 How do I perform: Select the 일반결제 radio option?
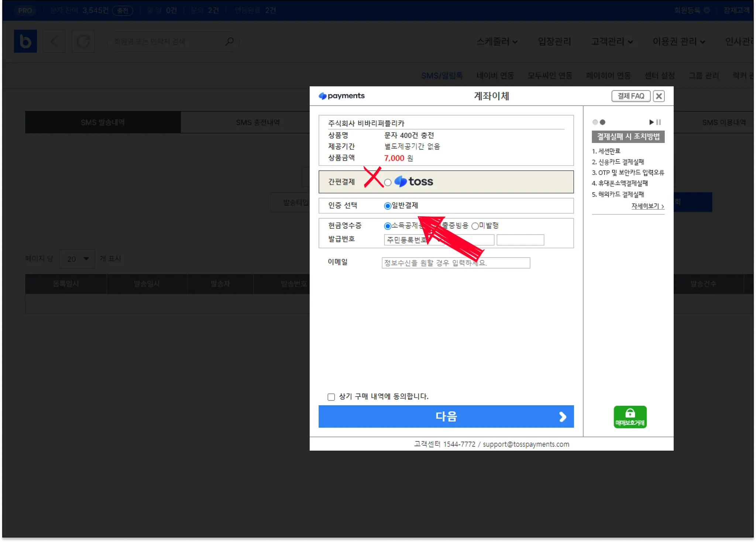[388, 206]
